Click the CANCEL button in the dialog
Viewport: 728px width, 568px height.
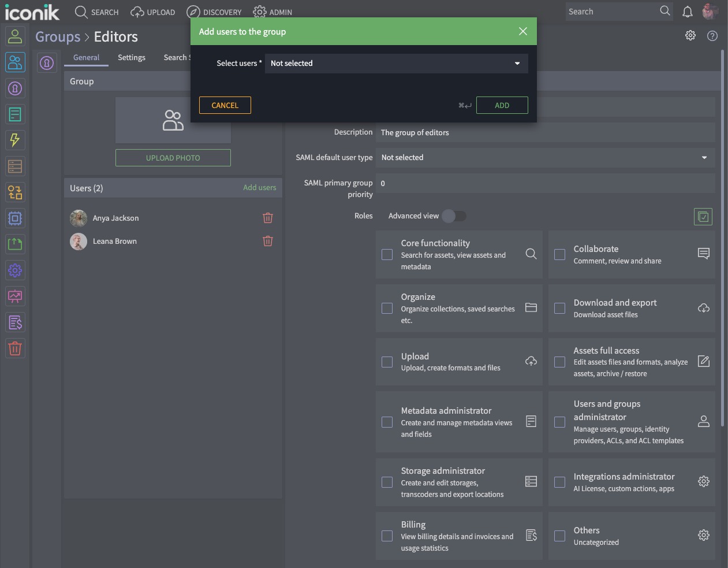point(225,105)
